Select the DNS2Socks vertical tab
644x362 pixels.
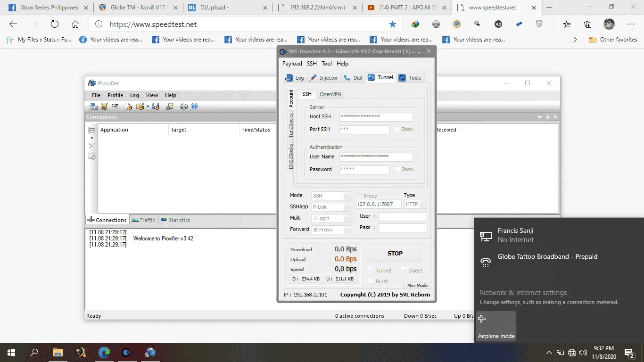[291, 156]
